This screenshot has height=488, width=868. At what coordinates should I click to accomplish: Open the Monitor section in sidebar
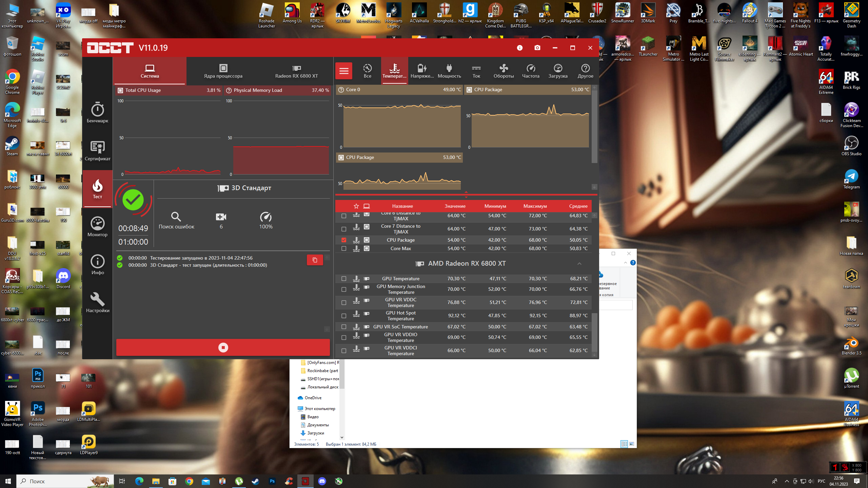(x=97, y=227)
